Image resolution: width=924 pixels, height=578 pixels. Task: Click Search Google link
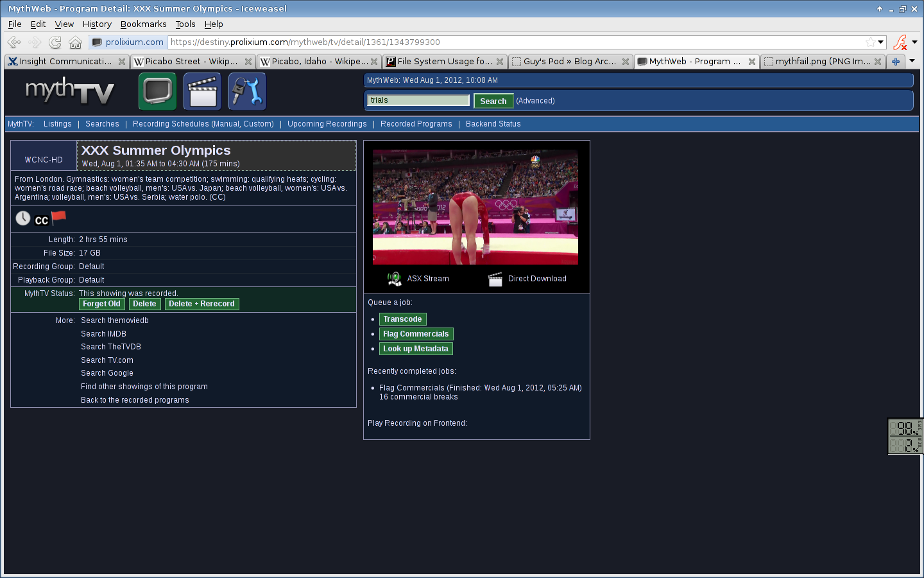(107, 373)
